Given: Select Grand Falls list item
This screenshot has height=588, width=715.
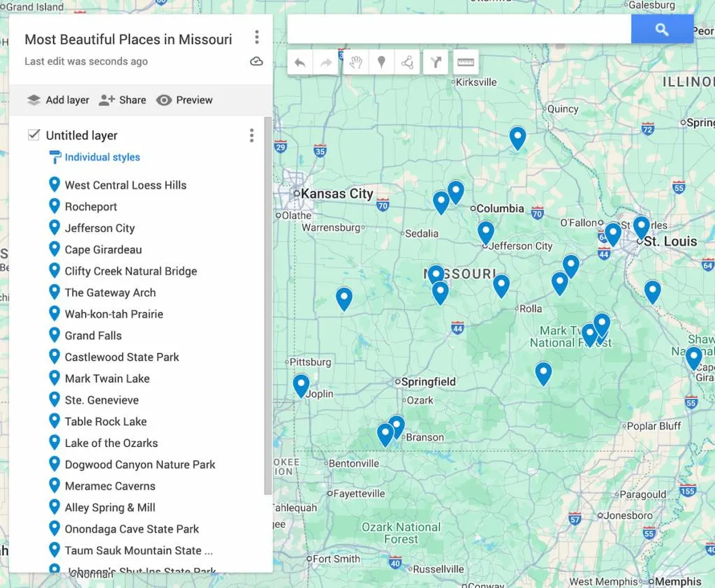Looking at the screenshot, I should [x=93, y=336].
